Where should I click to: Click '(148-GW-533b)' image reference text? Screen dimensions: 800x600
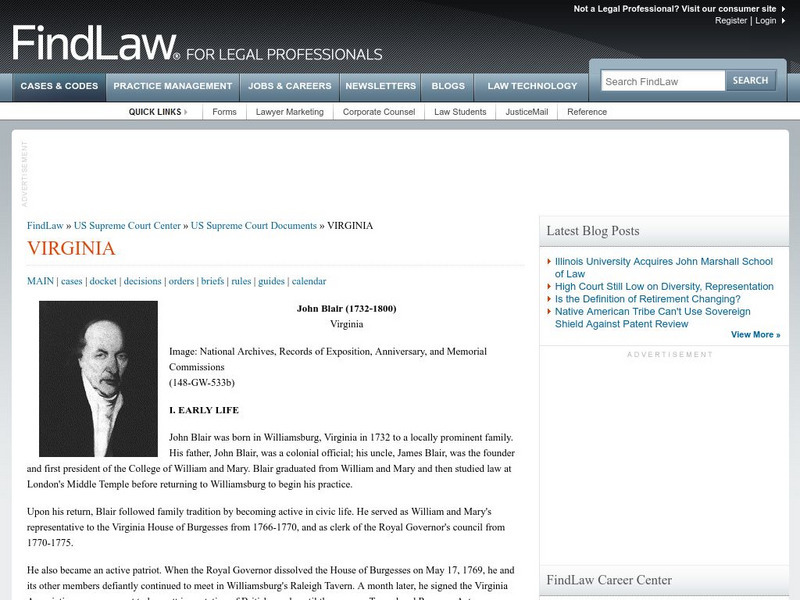tap(202, 383)
